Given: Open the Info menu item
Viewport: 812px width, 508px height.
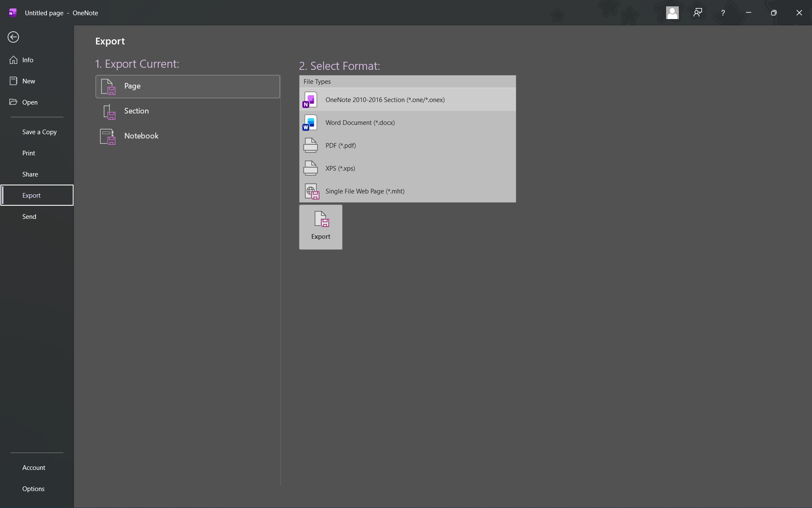Looking at the screenshot, I should pyautogui.click(x=37, y=60).
